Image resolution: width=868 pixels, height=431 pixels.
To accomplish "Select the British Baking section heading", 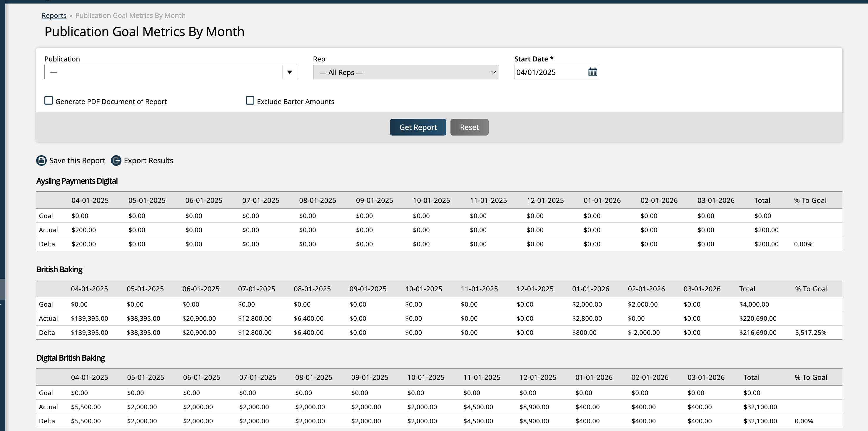I will click(59, 269).
